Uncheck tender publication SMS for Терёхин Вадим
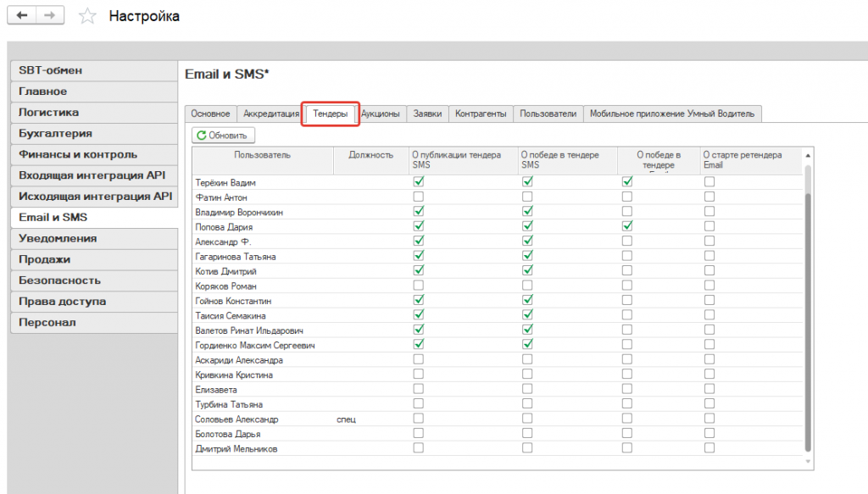Image resolution: width=868 pixels, height=494 pixels. [x=419, y=181]
